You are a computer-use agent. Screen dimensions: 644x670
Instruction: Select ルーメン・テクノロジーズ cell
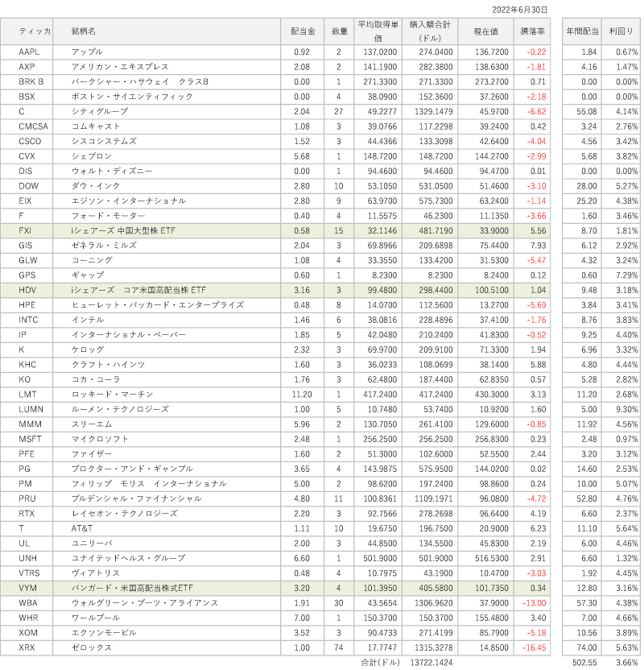(x=167, y=409)
